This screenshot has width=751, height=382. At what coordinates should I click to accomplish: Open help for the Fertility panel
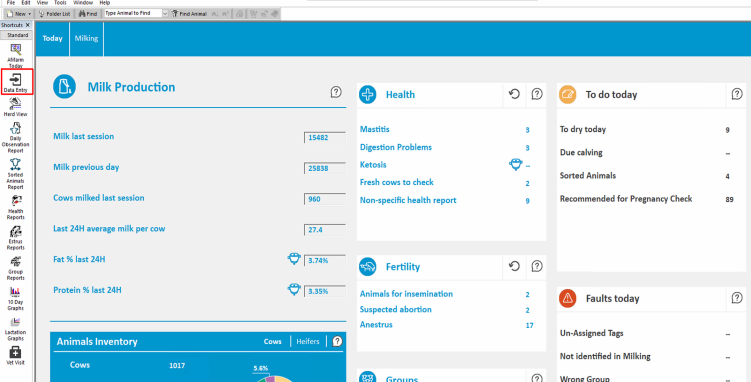(537, 266)
